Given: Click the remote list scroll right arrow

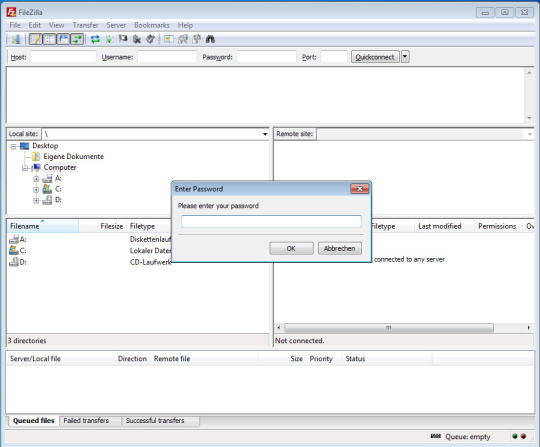Looking at the screenshot, I should coord(529,328).
